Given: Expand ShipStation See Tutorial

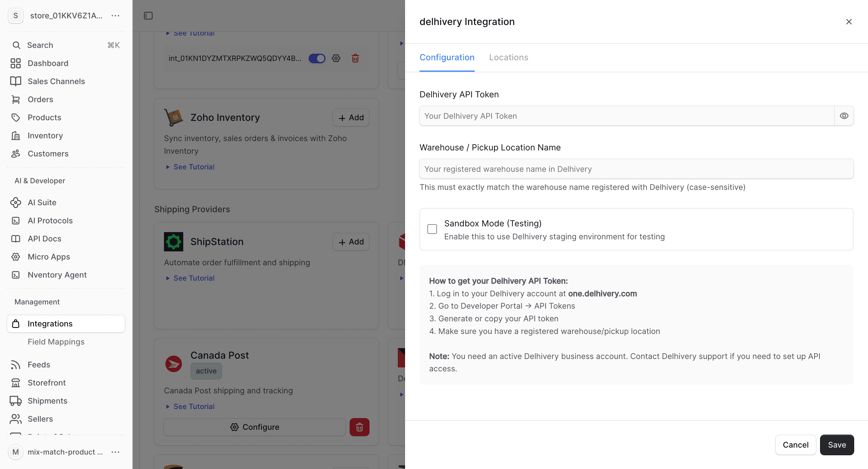Looking at the screenshot, I should click(x=190, y=278).
